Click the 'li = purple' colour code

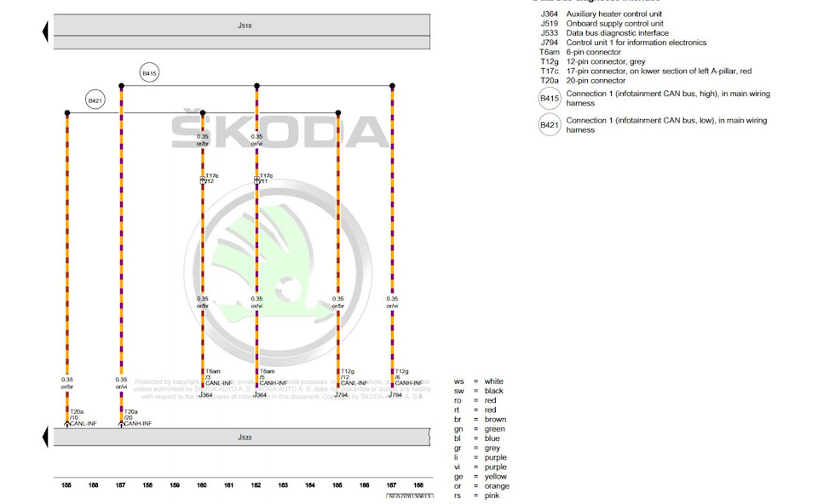pos(480,458)
